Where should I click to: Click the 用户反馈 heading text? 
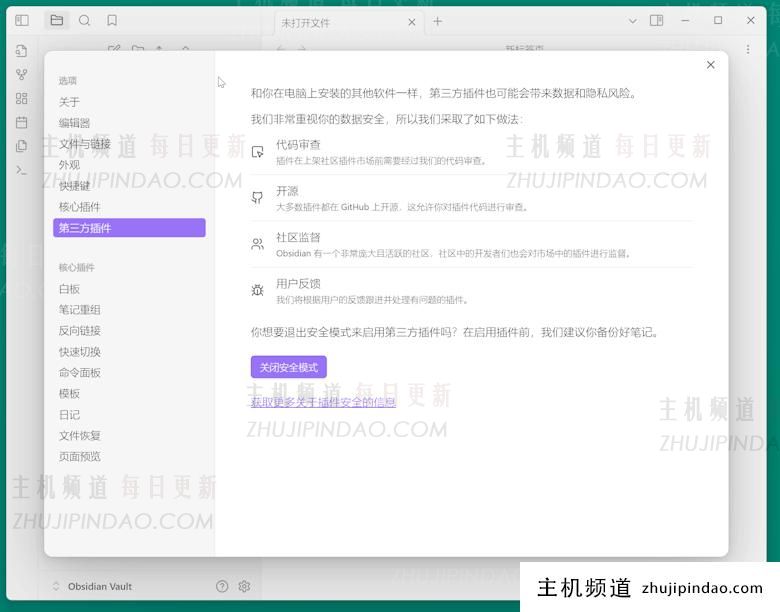pos(298,284)
